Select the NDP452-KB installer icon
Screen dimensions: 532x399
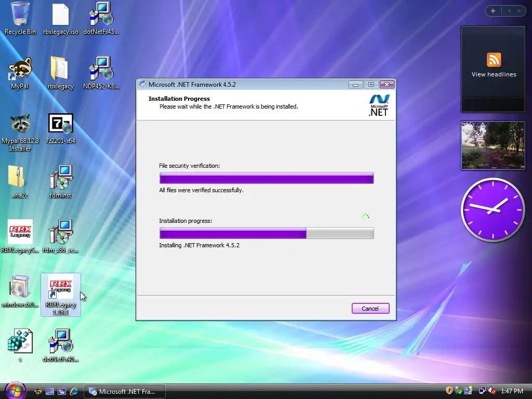pos(101,73)
